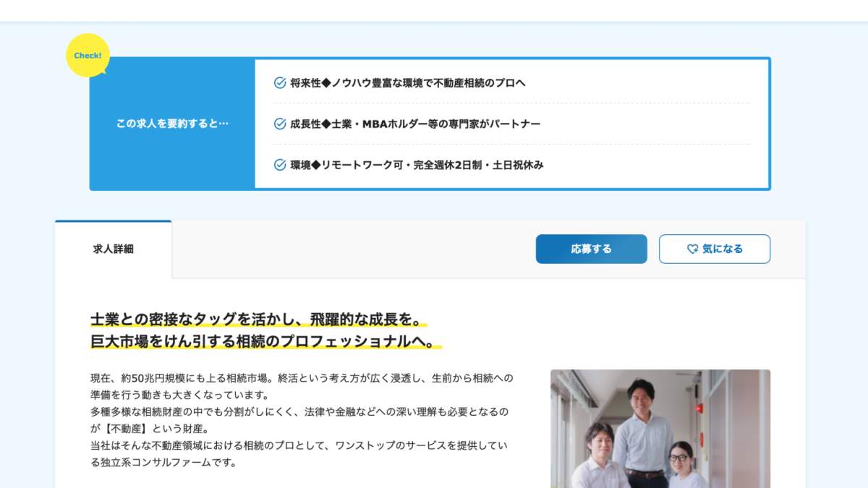Click the yellow Check! badge
868x488 pixels.
point(88,55)
